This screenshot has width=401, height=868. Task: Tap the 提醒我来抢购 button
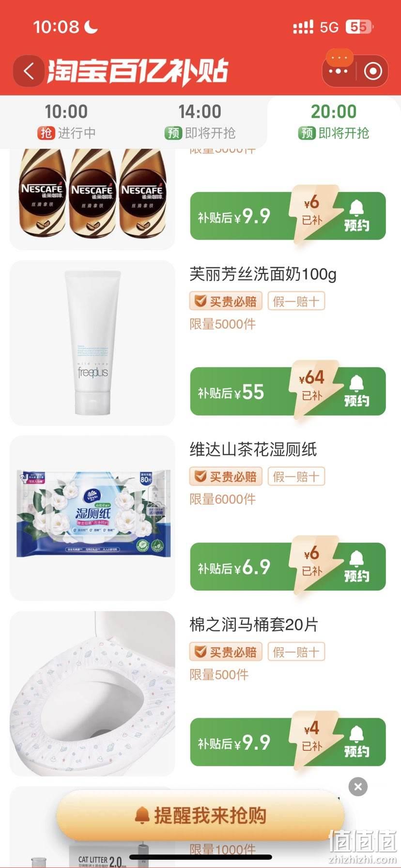(200, 816)
